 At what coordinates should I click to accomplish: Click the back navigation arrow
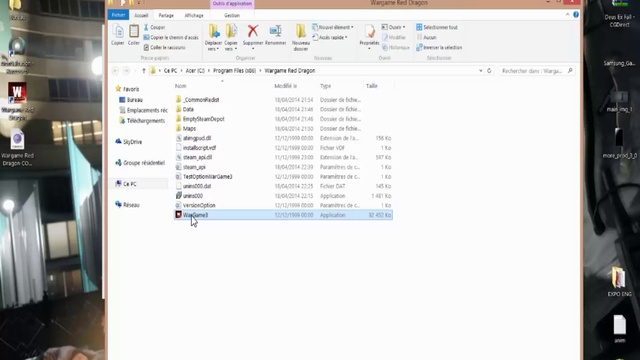click(x=115, y=71)
